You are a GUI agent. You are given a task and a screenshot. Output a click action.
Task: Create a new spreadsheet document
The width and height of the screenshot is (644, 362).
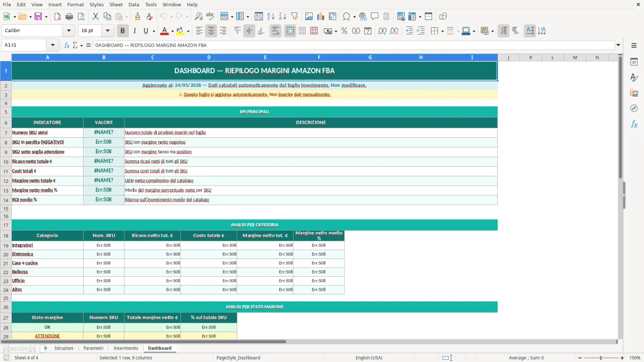pos(6,17)
